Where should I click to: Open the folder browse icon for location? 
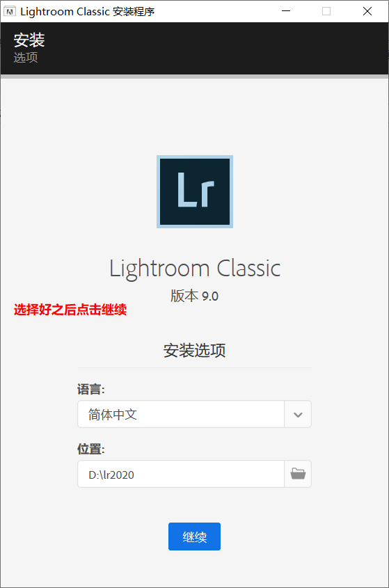(x=298, y=474)
